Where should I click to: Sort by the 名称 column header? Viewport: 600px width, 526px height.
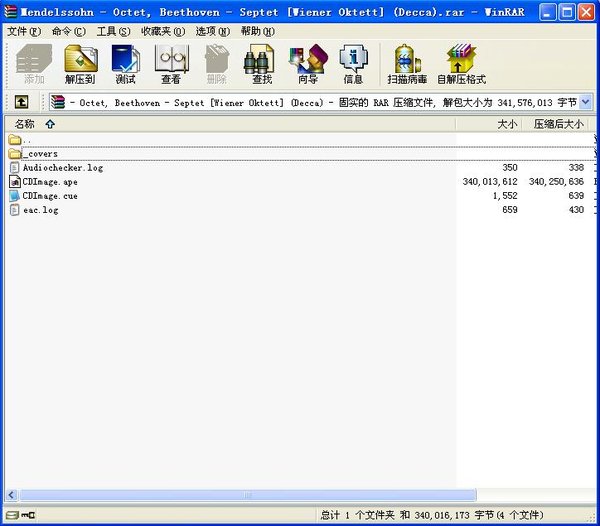click(x=230, y=124)
